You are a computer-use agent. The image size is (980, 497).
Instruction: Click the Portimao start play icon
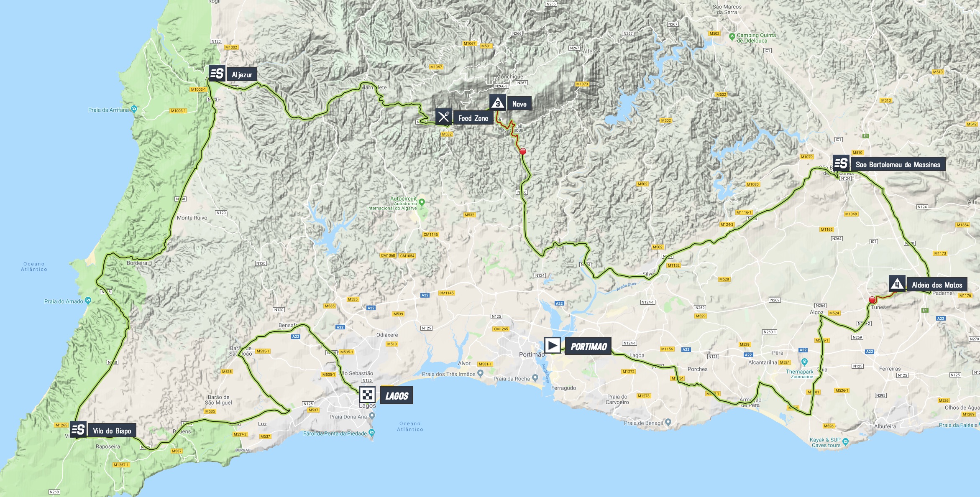[552, 346]
